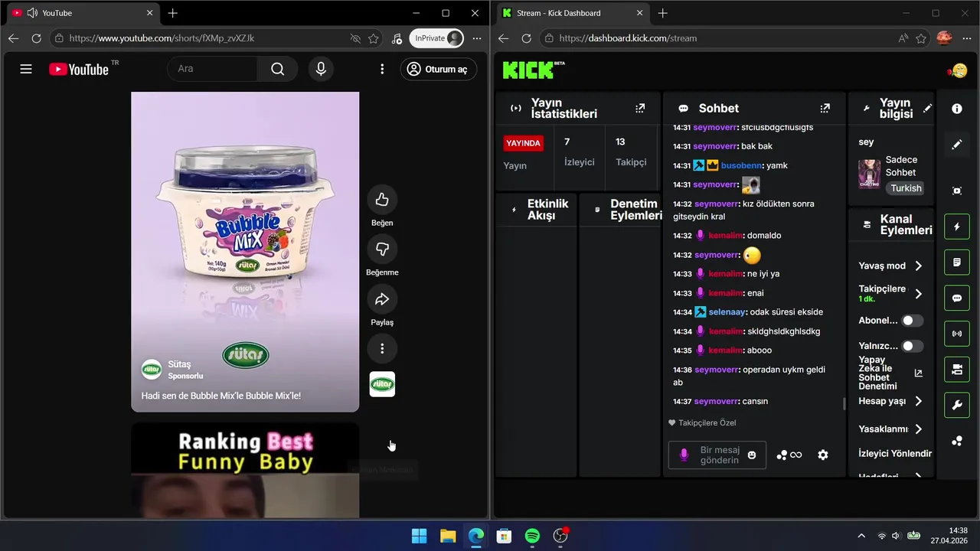Open chat settings gear icon

pyautogui.click(x=823, y=455)
